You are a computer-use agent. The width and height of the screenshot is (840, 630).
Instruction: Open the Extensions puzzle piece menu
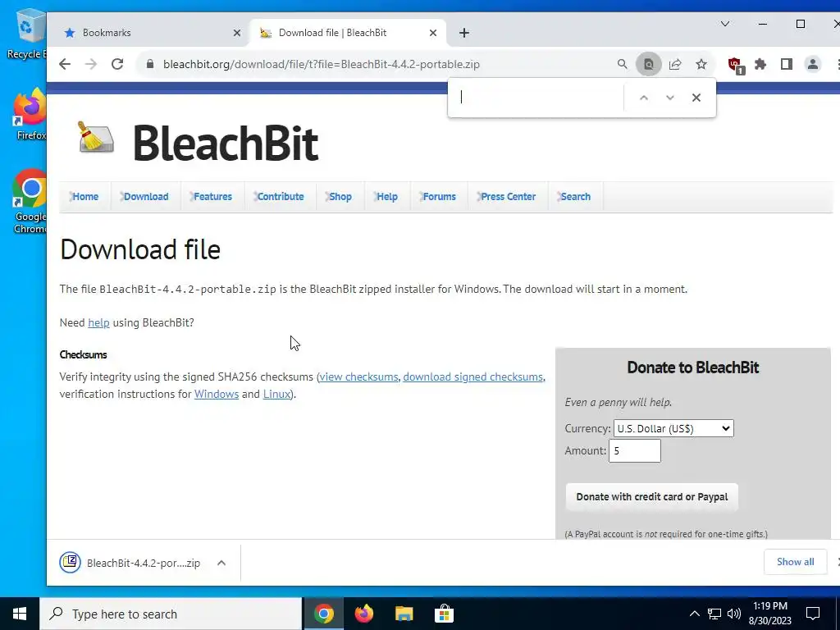coord(760,64)
